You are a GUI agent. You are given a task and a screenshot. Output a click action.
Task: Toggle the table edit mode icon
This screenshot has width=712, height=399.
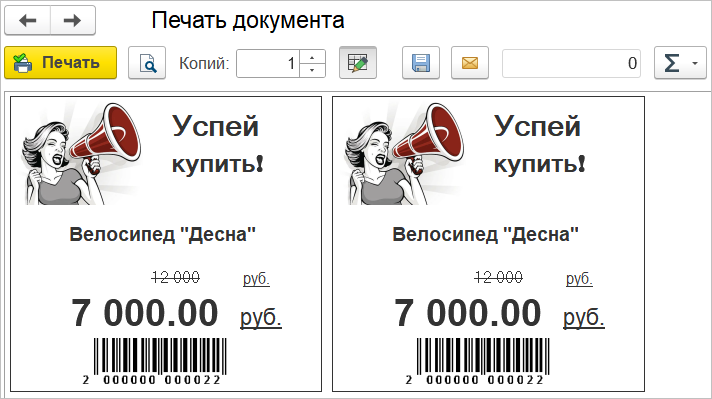358,63
